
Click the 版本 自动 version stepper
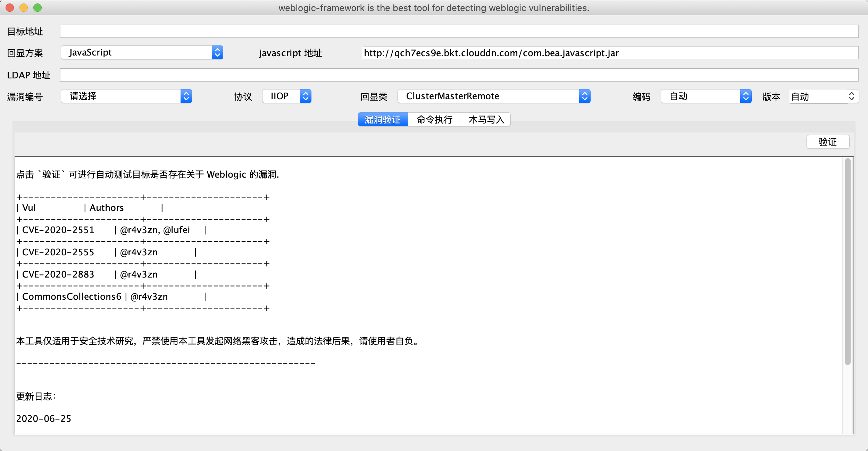[x=851, y=96]
